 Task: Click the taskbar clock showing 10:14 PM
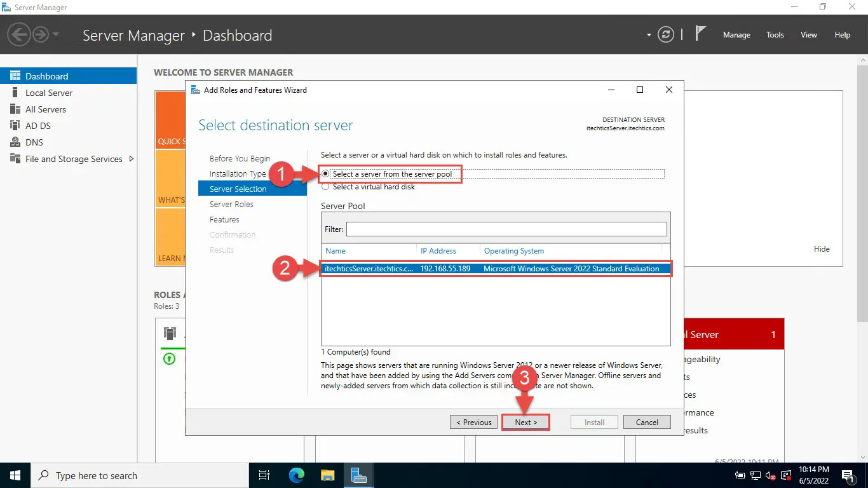815,475
